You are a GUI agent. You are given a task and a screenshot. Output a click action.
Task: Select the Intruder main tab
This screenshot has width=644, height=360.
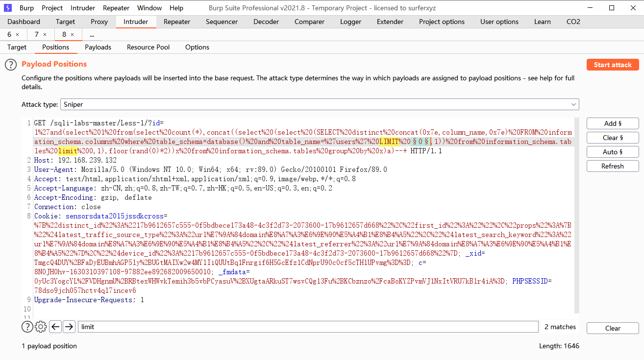coord(136,22)
